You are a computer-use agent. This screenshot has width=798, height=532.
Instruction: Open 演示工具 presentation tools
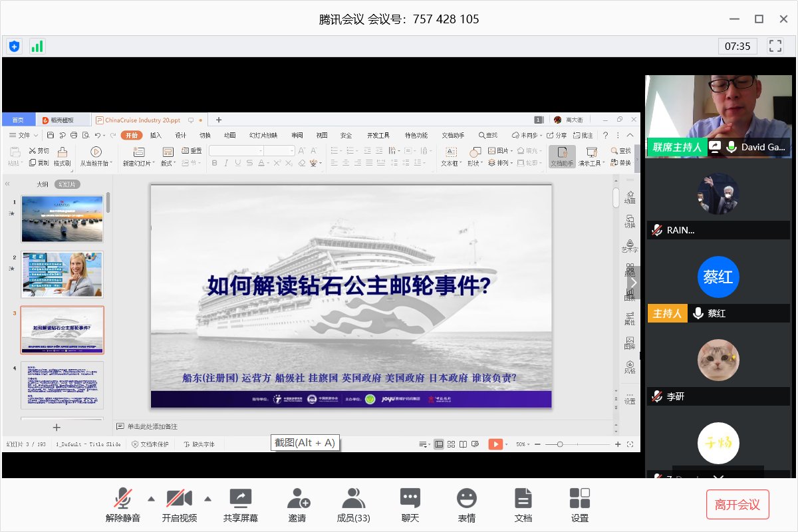[591, 157]
